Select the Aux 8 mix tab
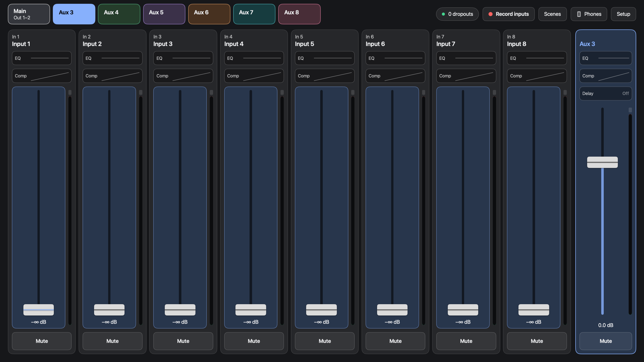The height and width of the screenshot is (362, 644). point(299,14)
